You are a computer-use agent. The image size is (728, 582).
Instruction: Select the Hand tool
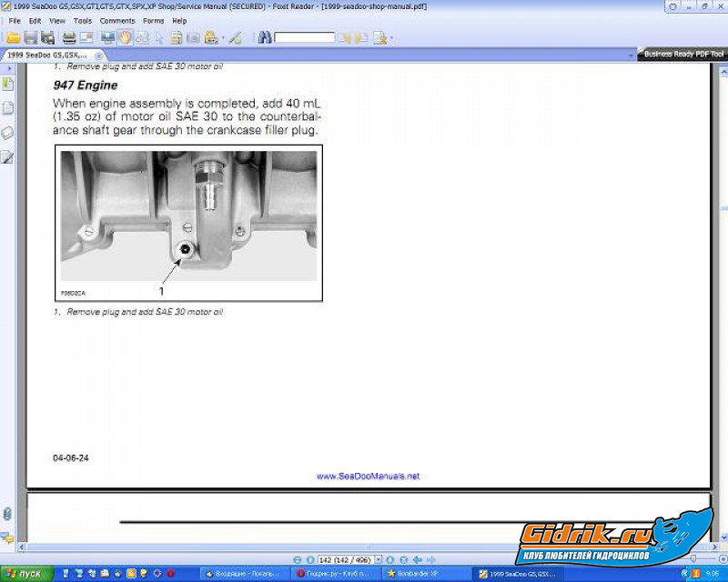click(125, 38)
